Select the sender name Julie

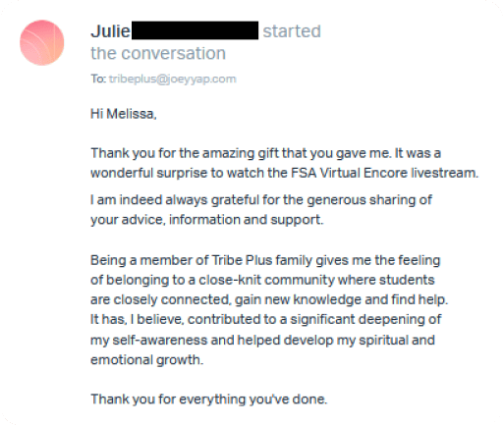tap(110, 31)
